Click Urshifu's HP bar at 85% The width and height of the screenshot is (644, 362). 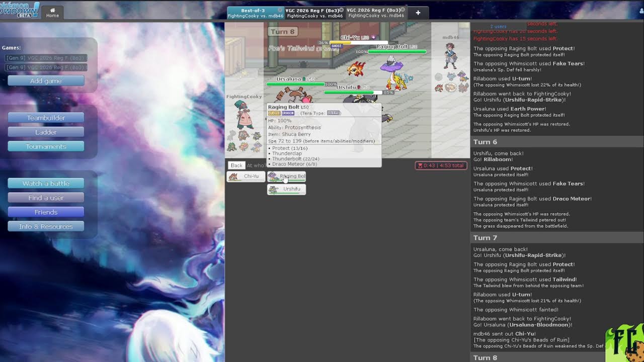tap(353, 92)
